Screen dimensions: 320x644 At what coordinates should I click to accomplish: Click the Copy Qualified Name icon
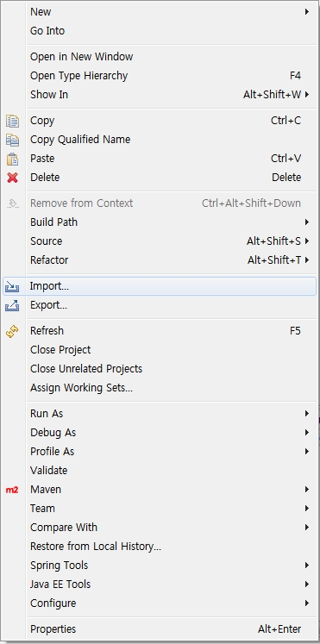point(12,140)
